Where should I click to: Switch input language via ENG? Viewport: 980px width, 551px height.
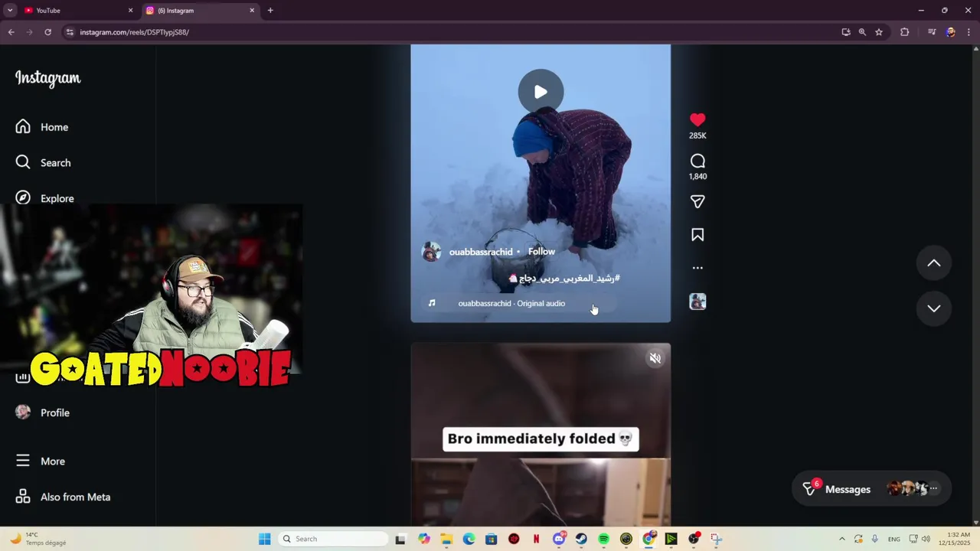[894, 539]
